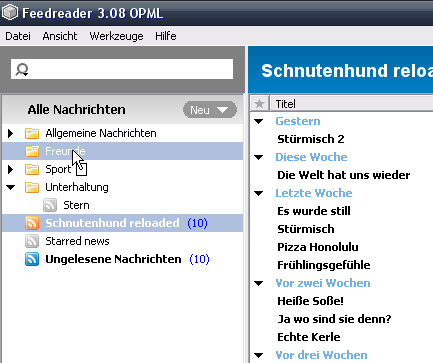Click the Vor zwei Wochen group label
The image size is (433, 363).
(323, 283)
